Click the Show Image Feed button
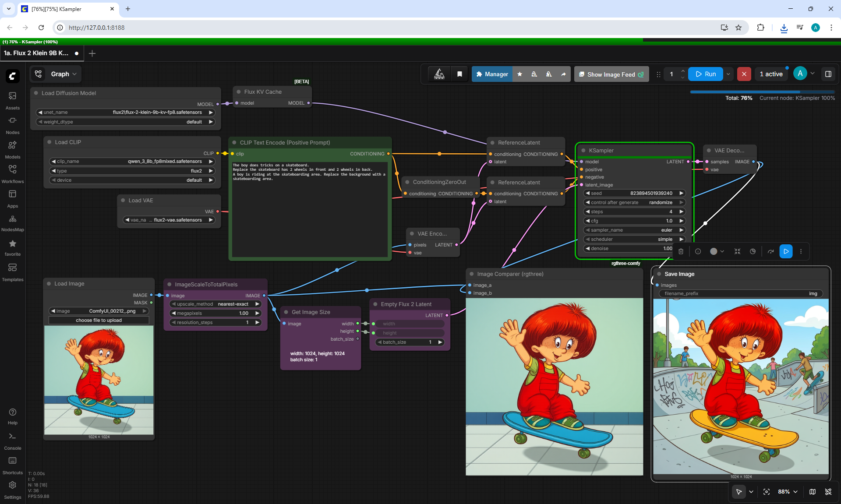The width and height of the screenshot is (841, 504). [611, 74]
